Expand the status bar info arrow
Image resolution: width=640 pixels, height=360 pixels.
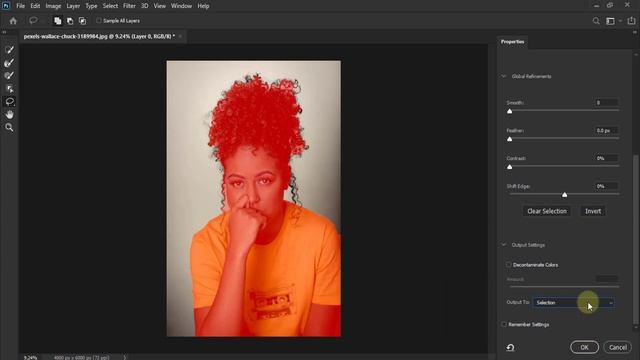(125, 357)
